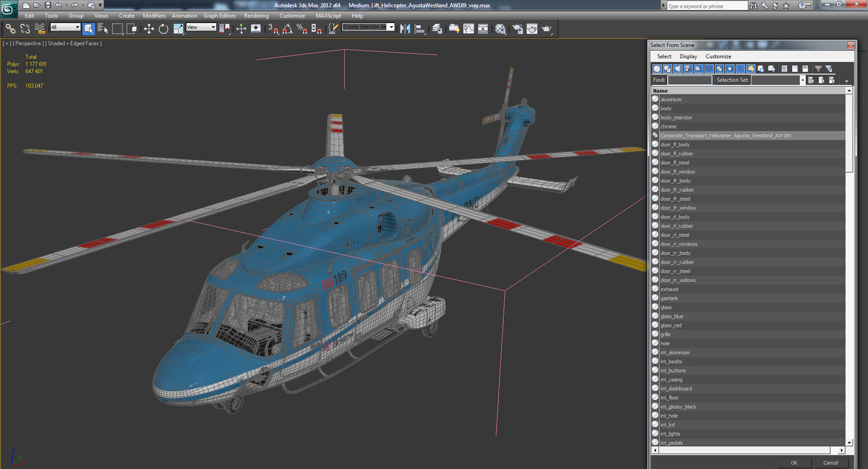Toggle Display Geometry filter in dialog

coord(657,69)
